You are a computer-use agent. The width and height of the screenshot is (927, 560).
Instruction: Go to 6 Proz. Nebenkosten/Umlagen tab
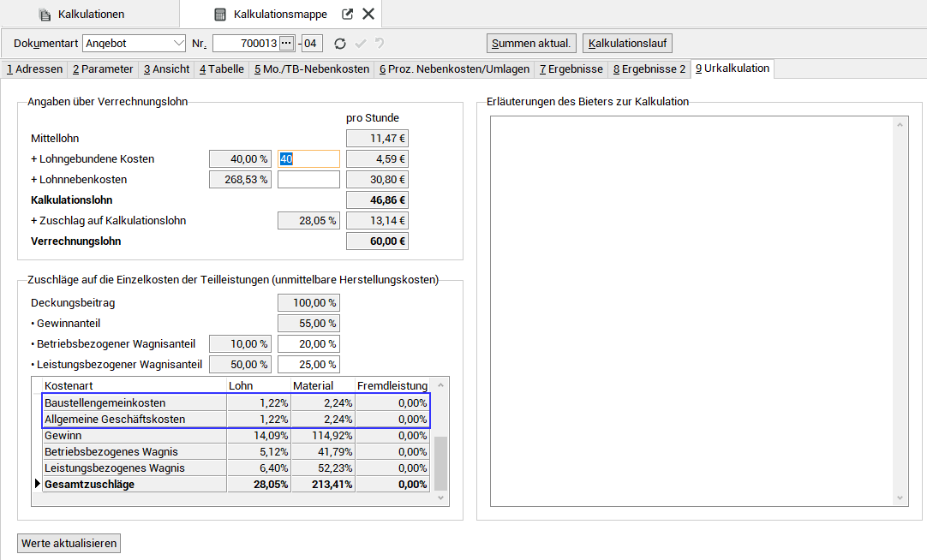tap(454, 69)
